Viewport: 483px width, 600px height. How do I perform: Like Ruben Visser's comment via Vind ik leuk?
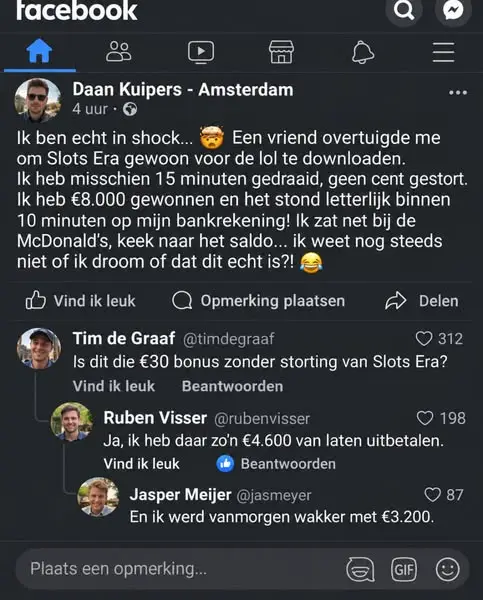coord(141,464)
